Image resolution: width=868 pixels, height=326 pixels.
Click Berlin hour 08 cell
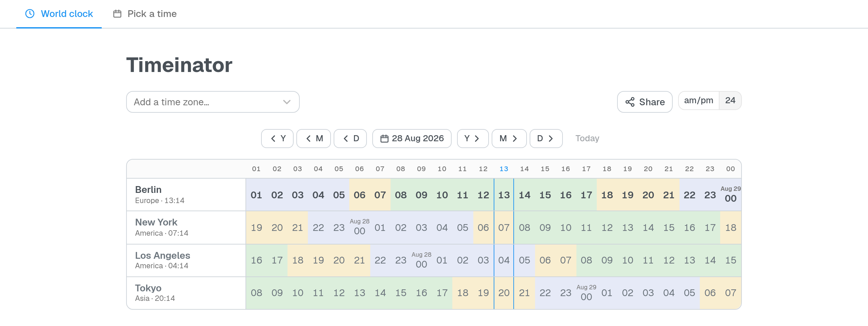tap(401, 195)
